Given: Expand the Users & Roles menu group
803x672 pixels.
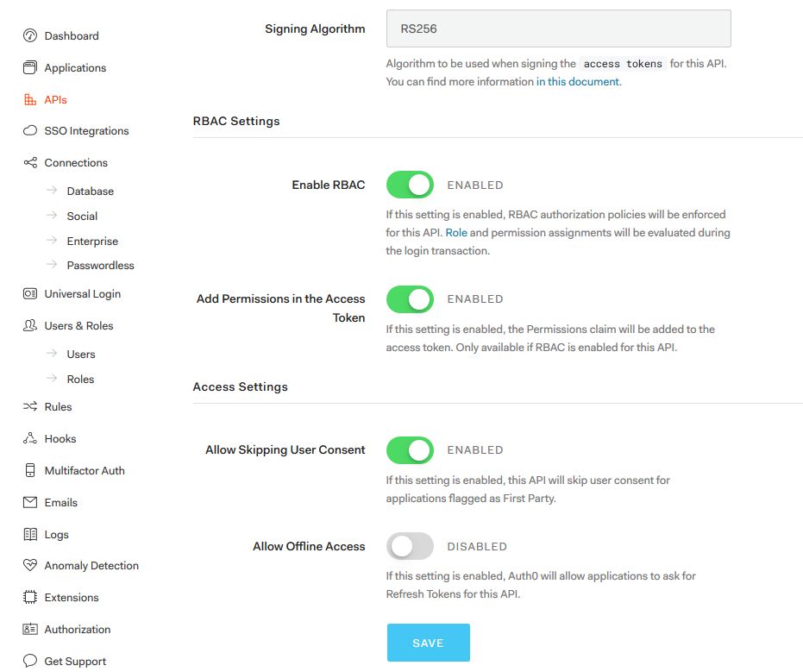Looking at the screenshot, I should point(78,326).
